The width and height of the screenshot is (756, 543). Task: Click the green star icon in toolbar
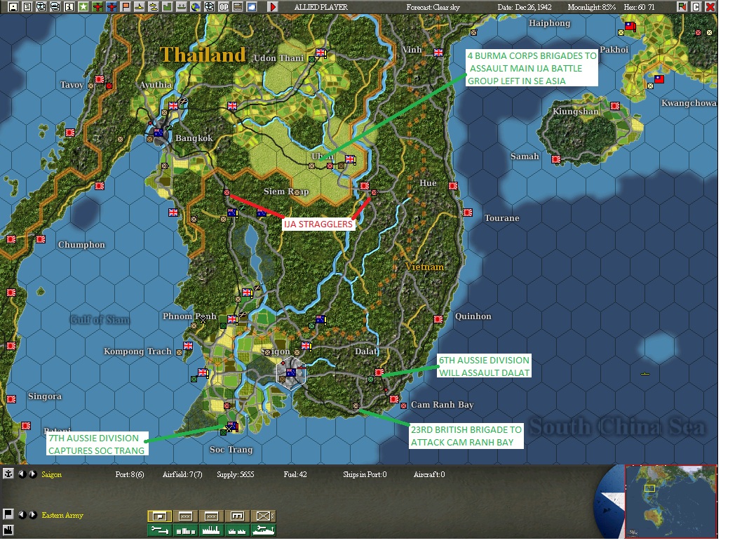click(83, 7)
